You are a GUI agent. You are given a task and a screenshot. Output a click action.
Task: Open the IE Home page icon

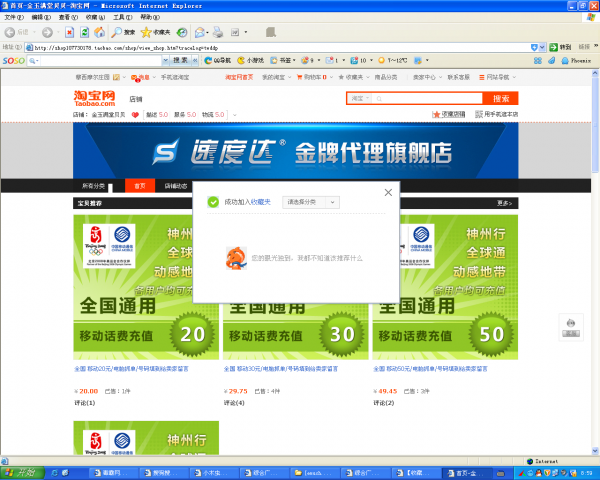click(x=99, y=33)
